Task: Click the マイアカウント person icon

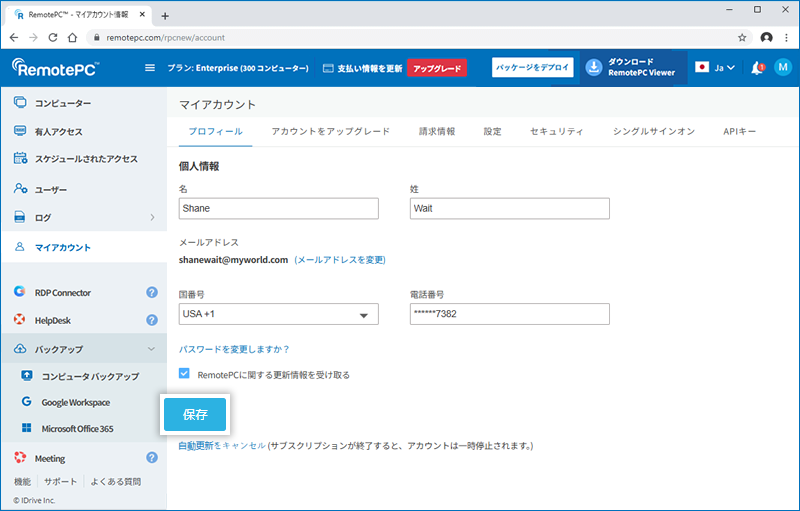Action: pyautogui.click(x=19, y=247)
